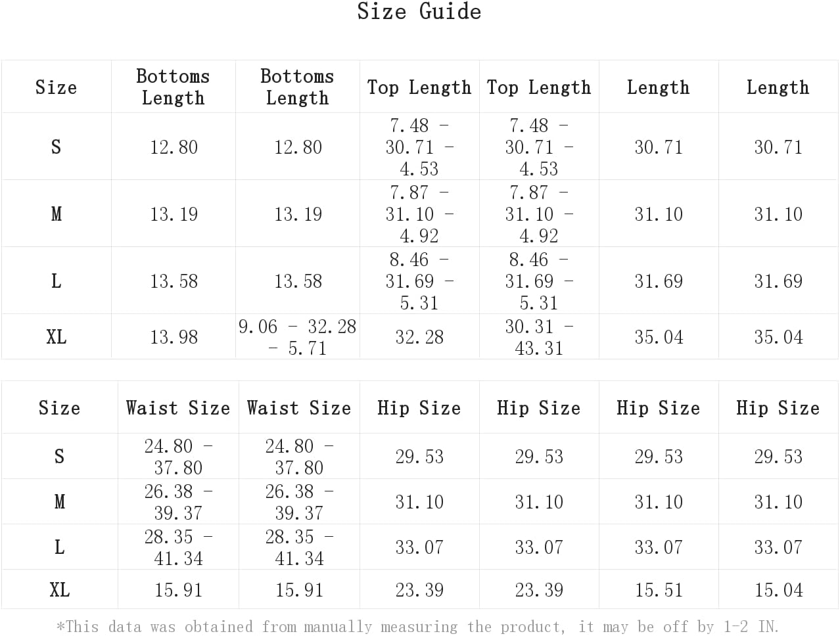Select the first 33.07 L hip size cell
This screenshot has height=636, width=840.
point(419,547)
